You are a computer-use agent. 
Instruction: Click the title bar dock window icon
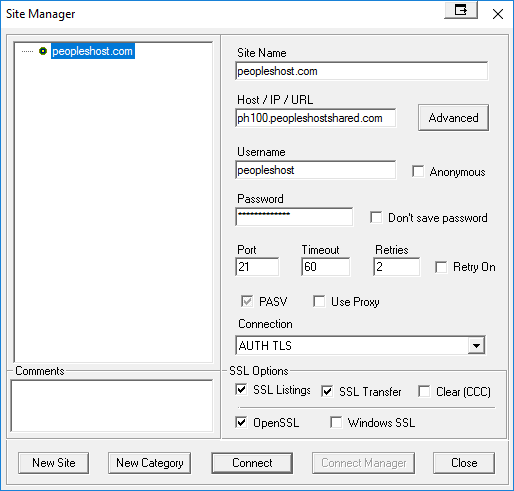(461, 10)
